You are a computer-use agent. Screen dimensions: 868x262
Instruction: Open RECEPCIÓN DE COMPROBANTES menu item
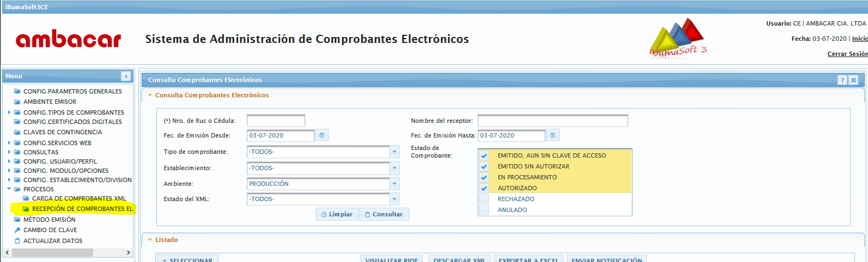(x=82, y=209)
